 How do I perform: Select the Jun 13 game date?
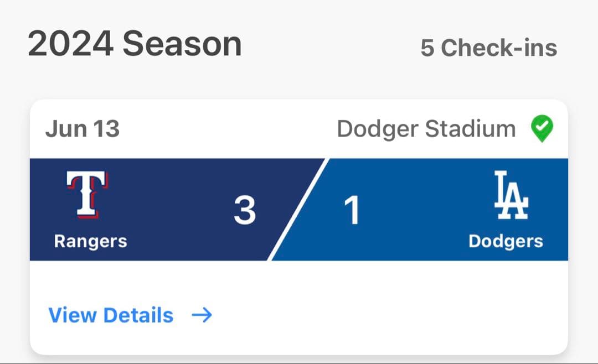click(83, 129)
